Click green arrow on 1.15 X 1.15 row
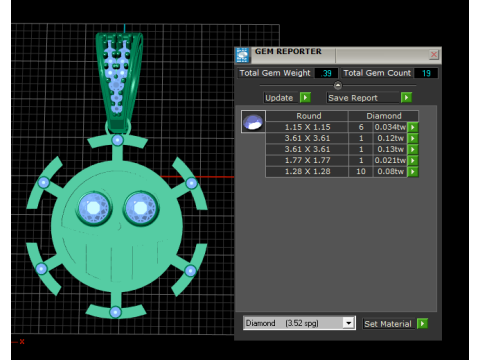The image size is (480, 360). (413, 127)
